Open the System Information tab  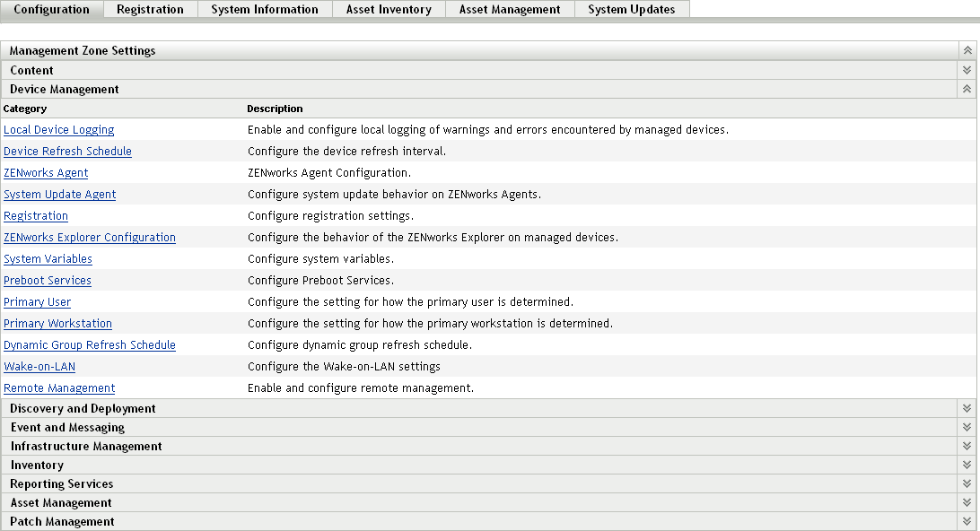tap(265, 10)
